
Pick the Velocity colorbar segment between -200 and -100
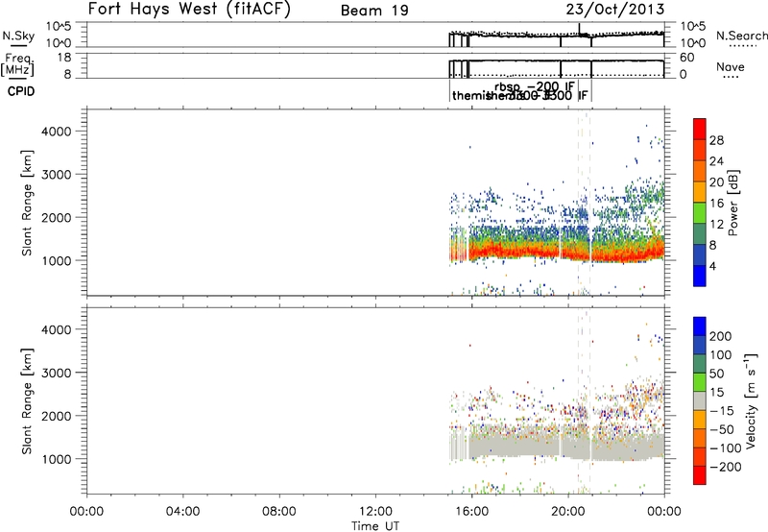click(x=700, y=457)
